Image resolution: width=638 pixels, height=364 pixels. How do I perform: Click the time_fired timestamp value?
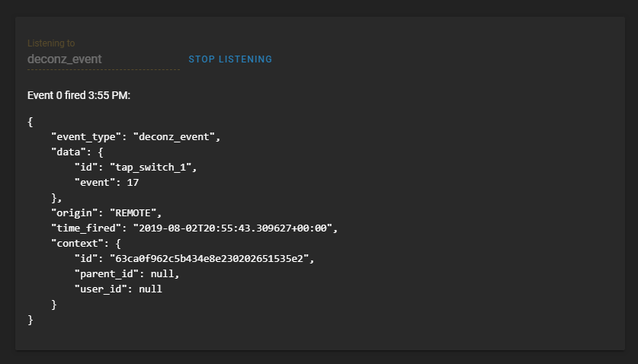tap(232, 228)
